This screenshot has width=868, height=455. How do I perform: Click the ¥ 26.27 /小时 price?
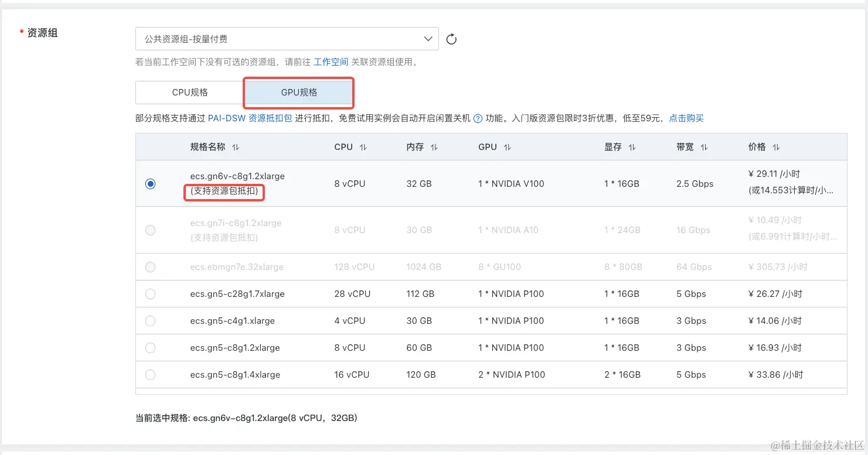775,294
